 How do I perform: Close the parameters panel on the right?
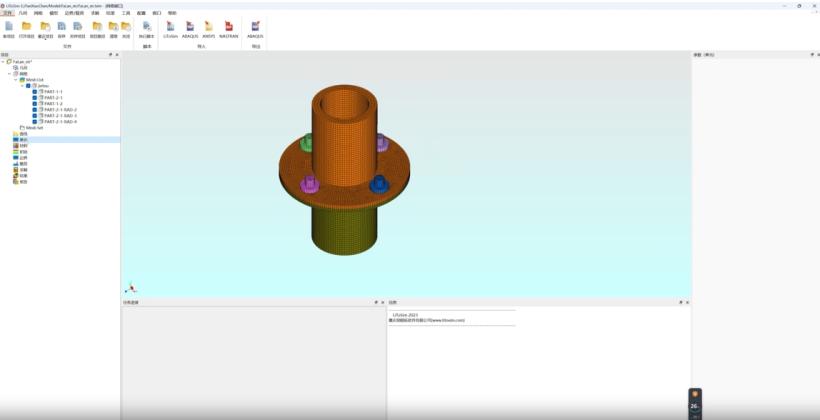pyautogui.click(x=818, y=55)
